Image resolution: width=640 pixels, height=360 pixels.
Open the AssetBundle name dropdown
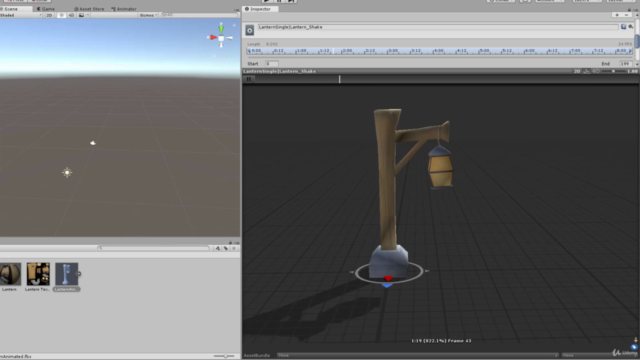418,356
